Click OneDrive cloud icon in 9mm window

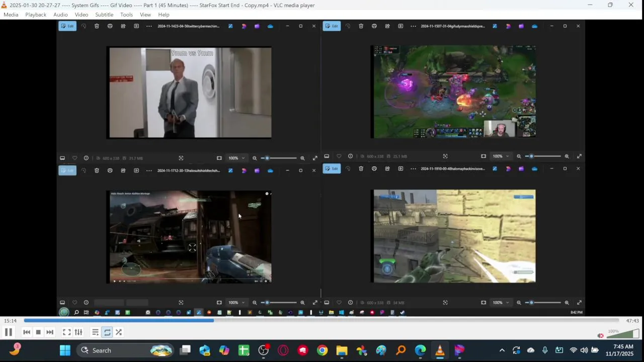click(x=270, y=26)
